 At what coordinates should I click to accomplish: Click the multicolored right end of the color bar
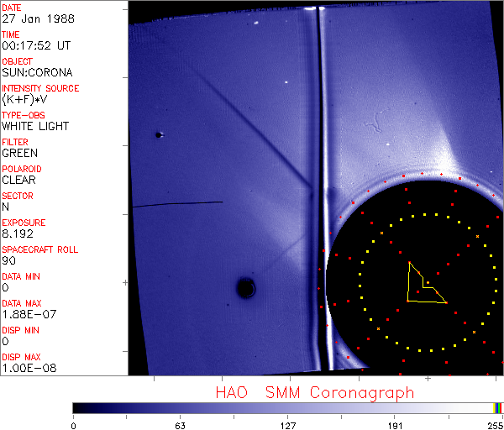pyautogui.click(x=499, y=407)
